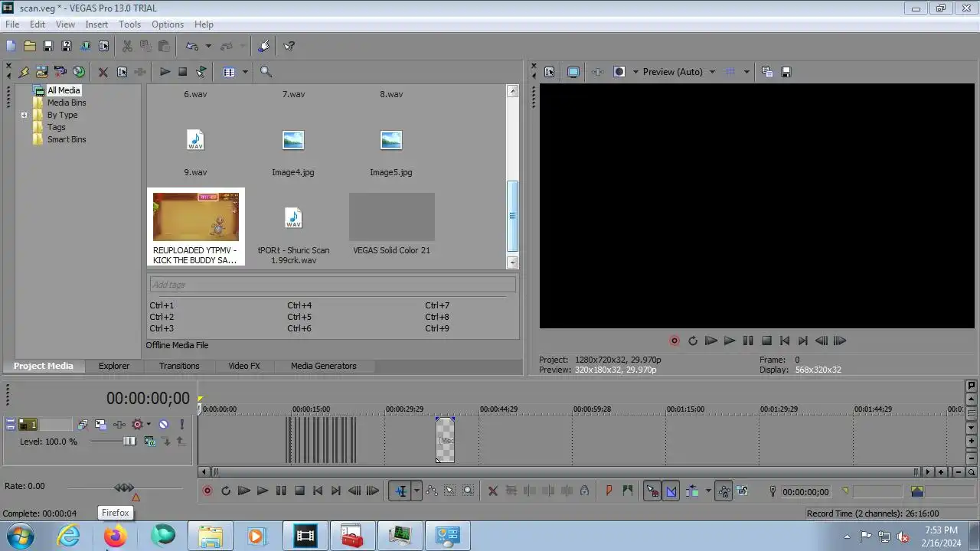Toggle Auto Preview in Project Media toolbar
Screen dimensions: 980x551
tap(201, 72)
